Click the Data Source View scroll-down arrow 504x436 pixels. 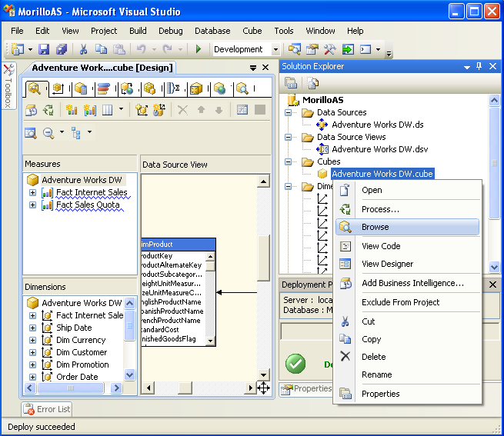[x=263, y=374]
